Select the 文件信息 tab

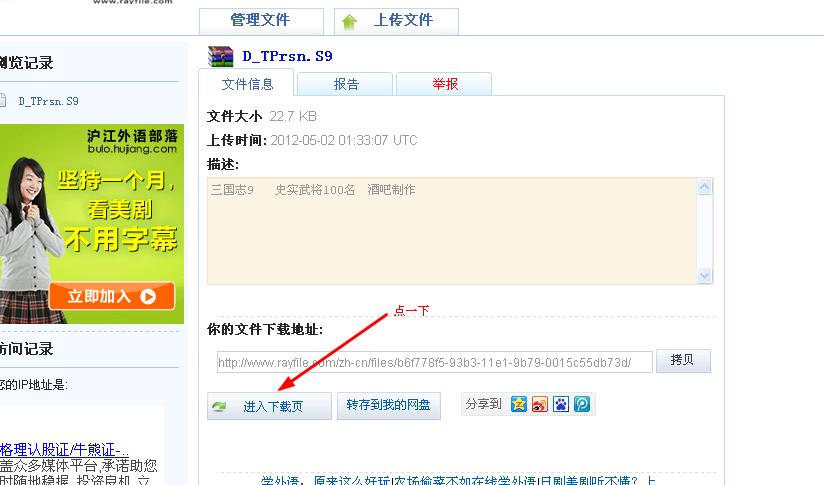pyautogui.click(x=247, y=84)
